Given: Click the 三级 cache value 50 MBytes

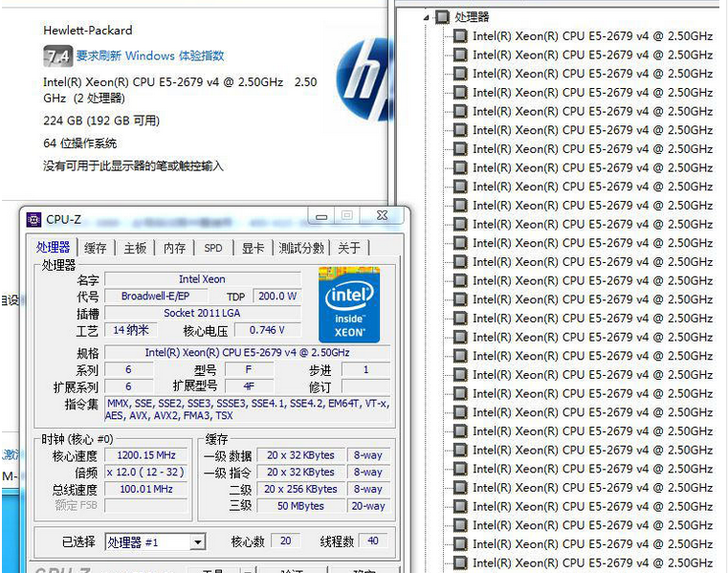Looking at the screenshot, I should [300, 506].
